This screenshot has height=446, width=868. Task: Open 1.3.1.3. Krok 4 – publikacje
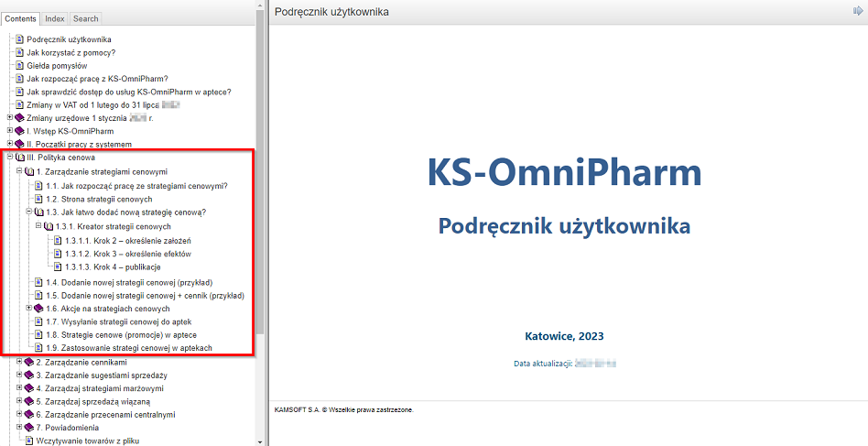tap(113, 267)
